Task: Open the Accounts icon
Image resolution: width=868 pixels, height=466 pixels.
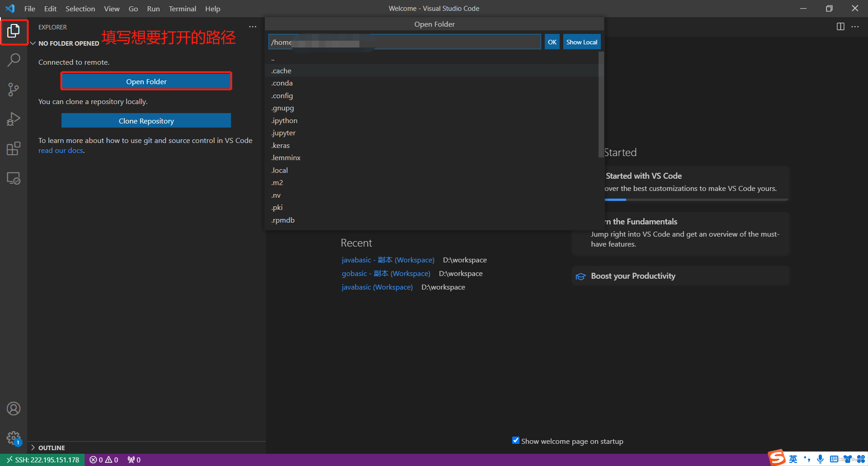Action: (14, 408)
